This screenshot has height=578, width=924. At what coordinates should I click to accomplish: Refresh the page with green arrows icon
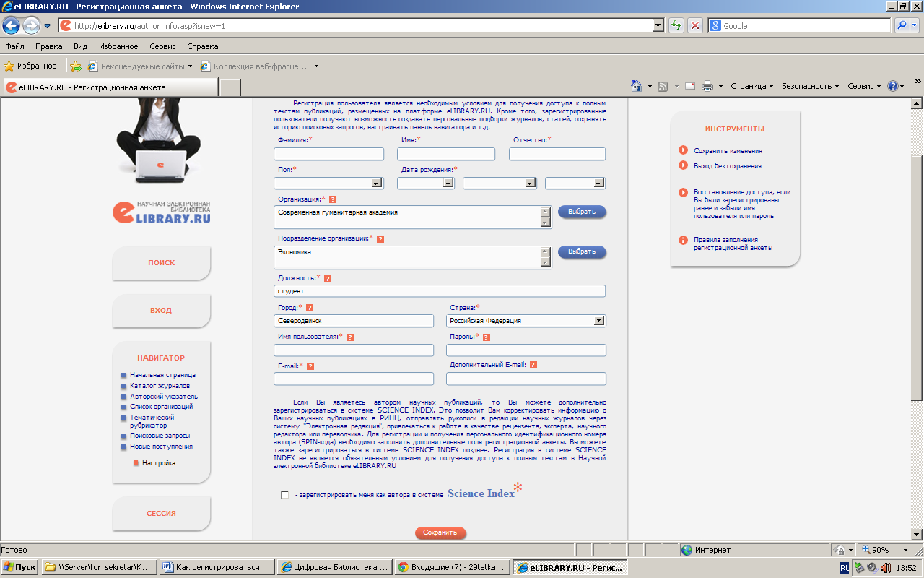coord(676,25)
